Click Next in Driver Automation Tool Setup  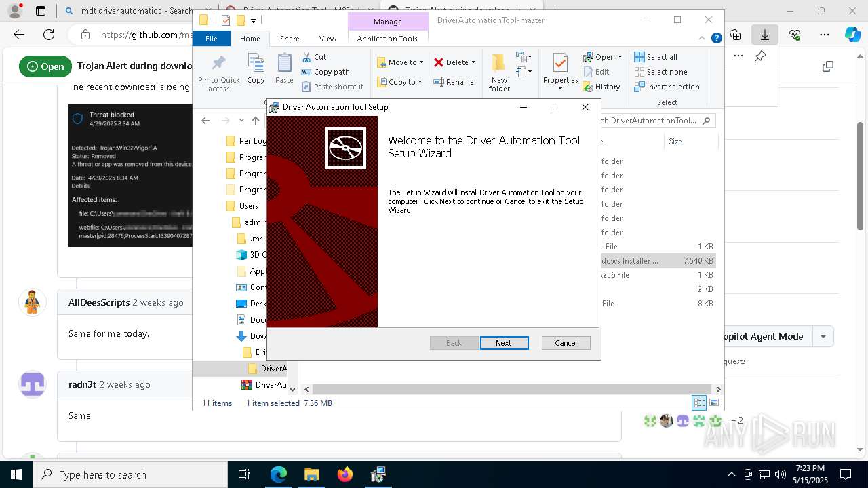click(x=504, y=343)
